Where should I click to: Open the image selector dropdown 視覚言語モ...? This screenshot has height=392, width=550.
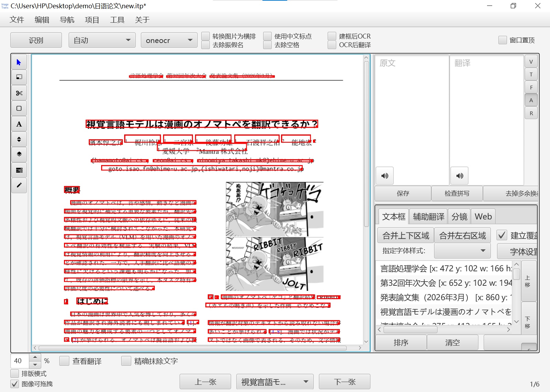pyautogui.click(x=275, y=382)
